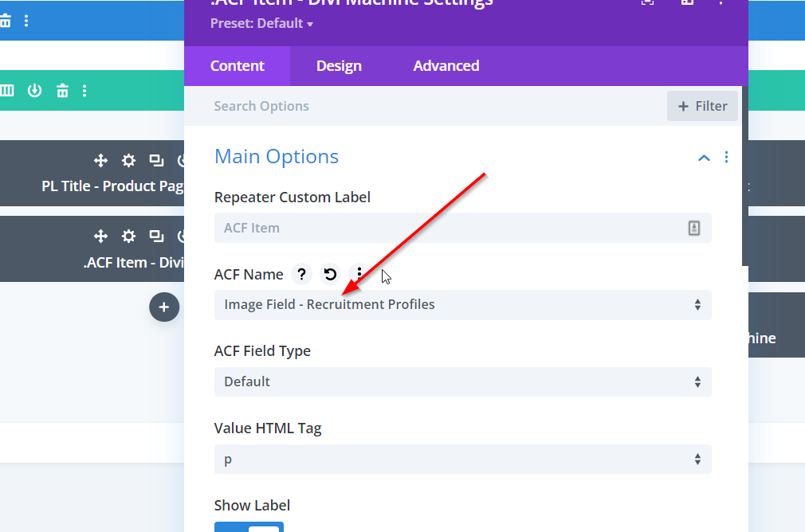Click the green row's delete trash icon
The image size is (805, 532).
[x=62, y=91]
